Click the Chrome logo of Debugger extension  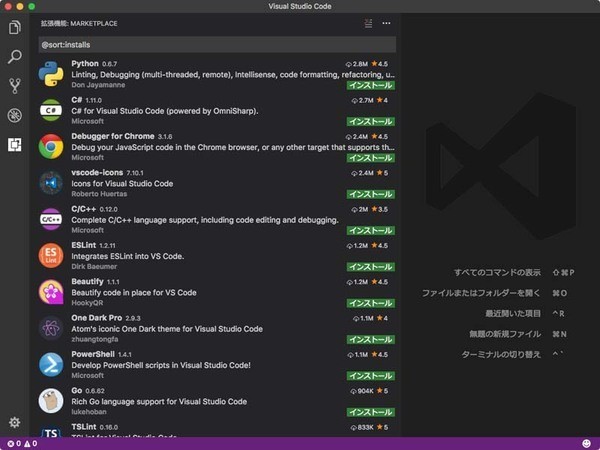[x=51, y=146]
